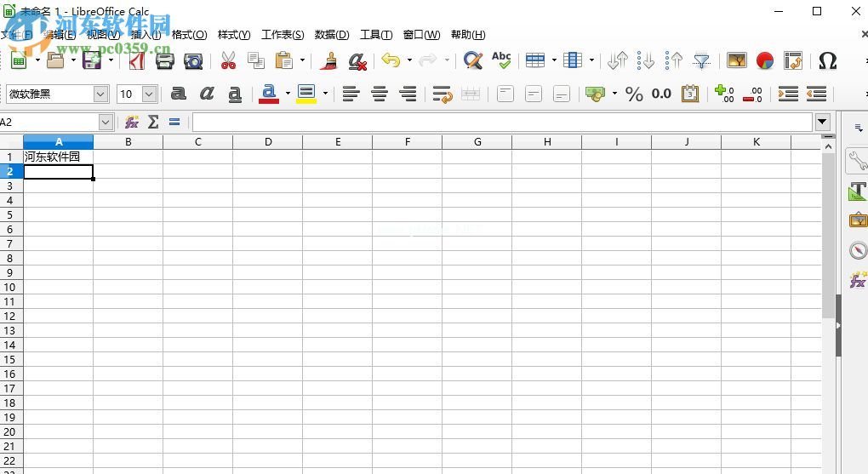Screen dimensions: 868x474
Task: Copy the selection
Action: tap(256, 60)
